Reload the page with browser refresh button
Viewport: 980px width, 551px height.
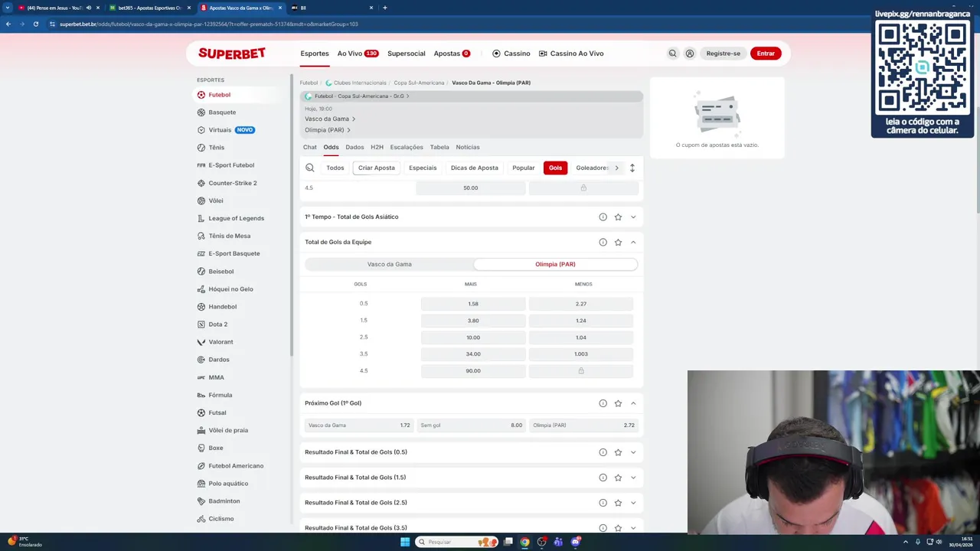point(36,24)
